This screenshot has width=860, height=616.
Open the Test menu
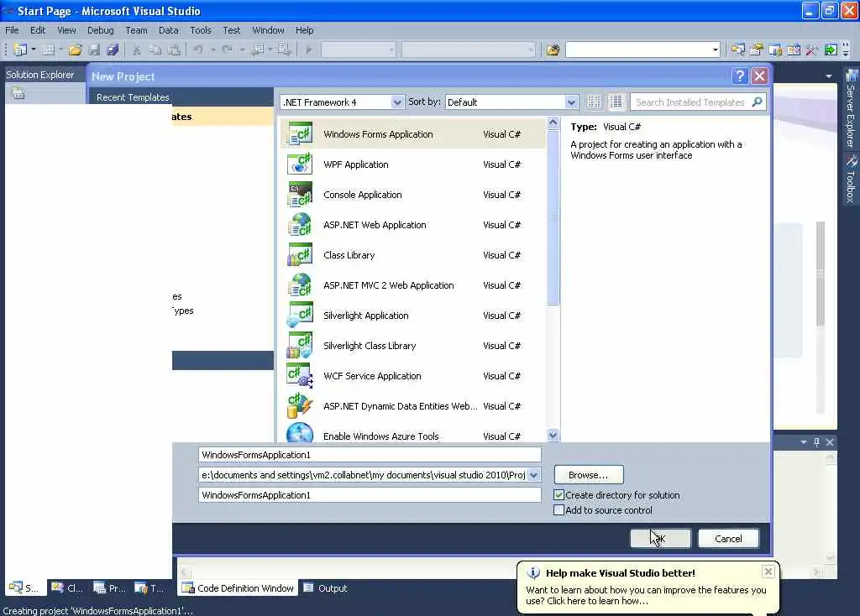point(231,30)
